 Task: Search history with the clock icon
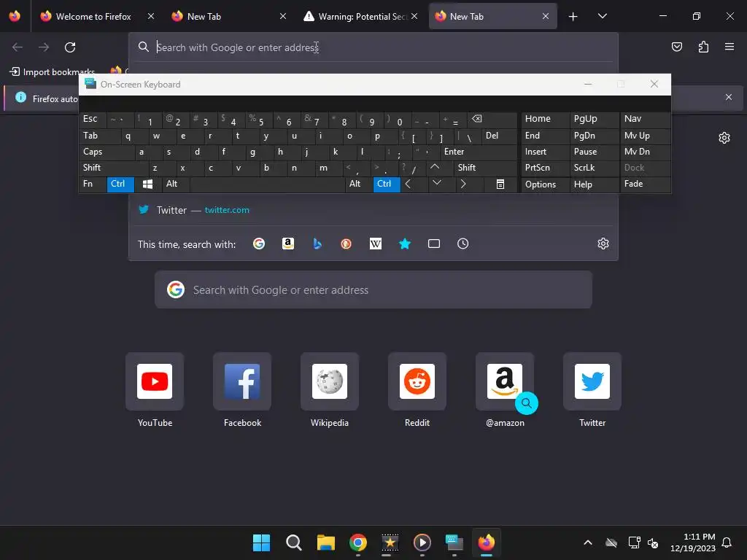coord(462,244)
